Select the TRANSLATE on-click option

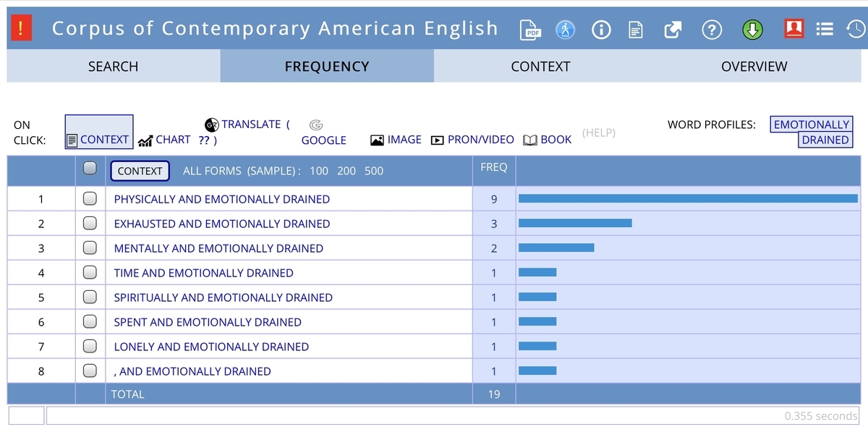click(251, 124)
